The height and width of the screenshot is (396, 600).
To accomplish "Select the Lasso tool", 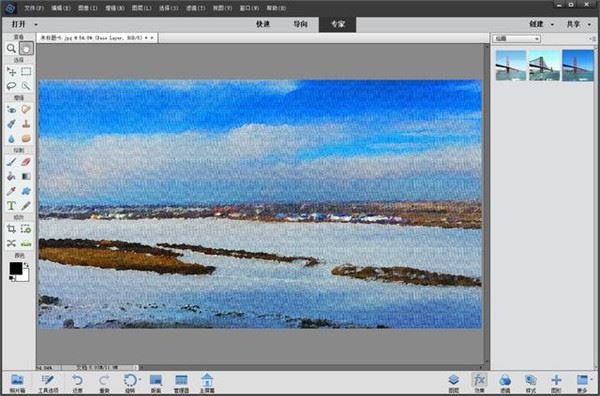I will (x=11, y=86).
